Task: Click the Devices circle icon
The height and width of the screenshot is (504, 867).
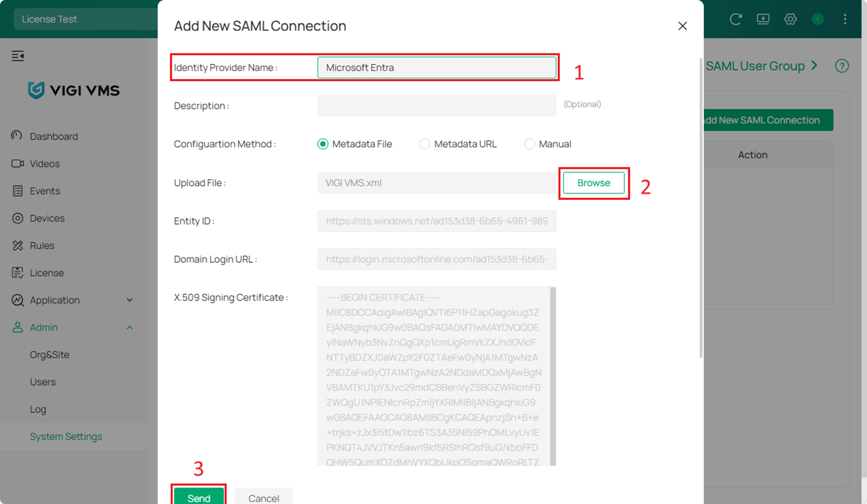Action: [17, 218]
